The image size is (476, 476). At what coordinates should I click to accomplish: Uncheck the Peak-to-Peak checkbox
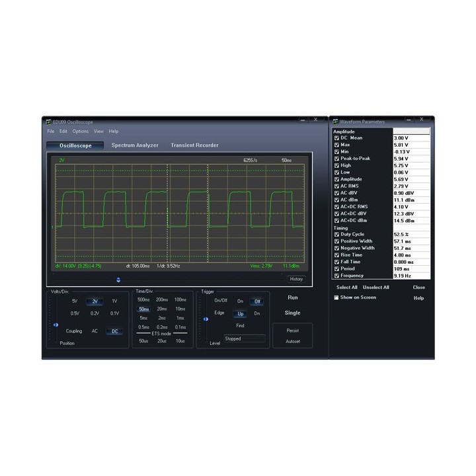click(x=337, y=159)
